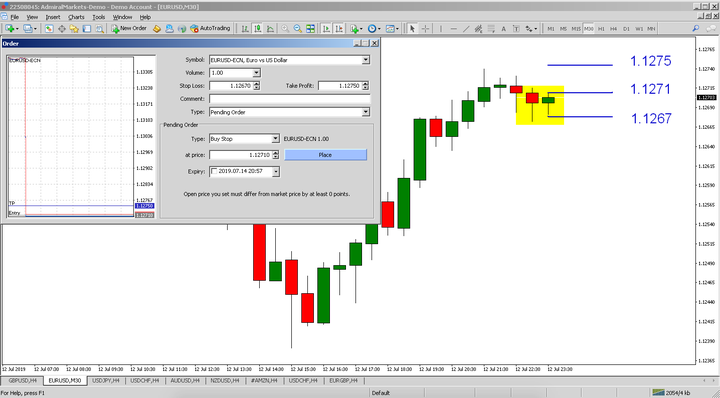This screenshot has width=720, height=398.
Task: Click the Place button
Action: (x=325, y=155)
